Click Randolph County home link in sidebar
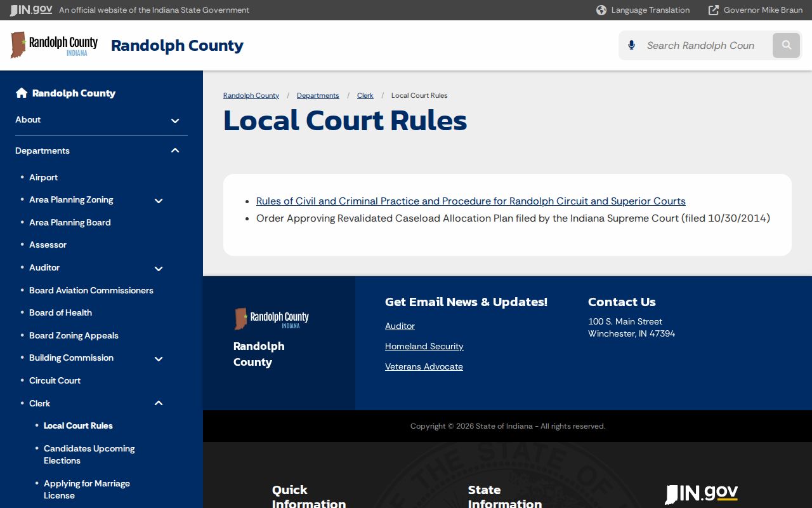This screenshot has width=812, height=508. click(74, 93)
